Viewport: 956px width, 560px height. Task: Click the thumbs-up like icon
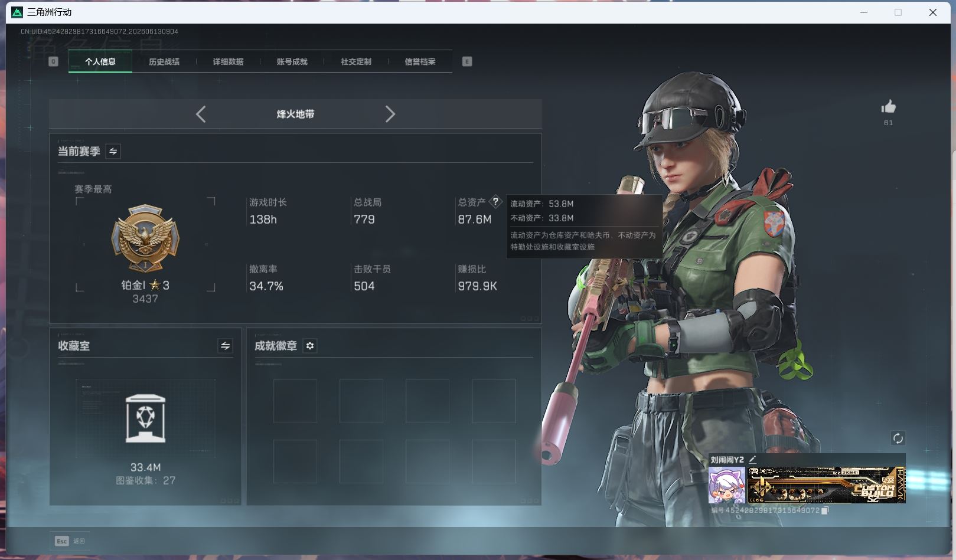[888, 107]
